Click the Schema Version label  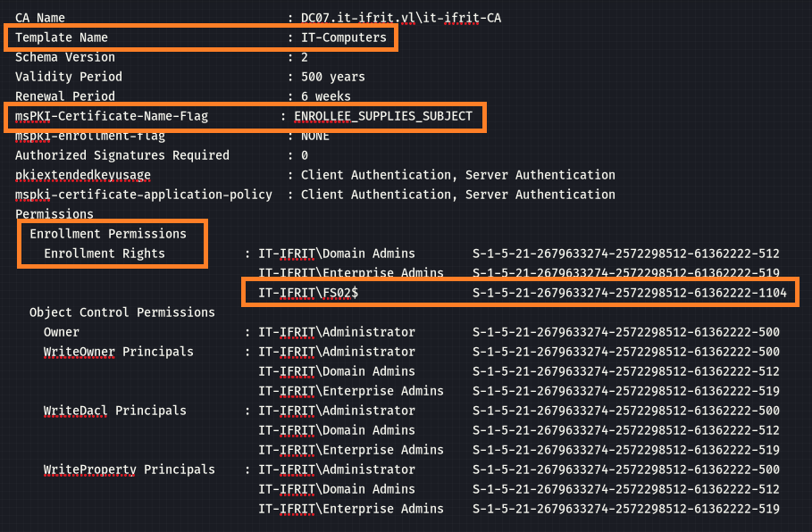[x=64, y=57]
